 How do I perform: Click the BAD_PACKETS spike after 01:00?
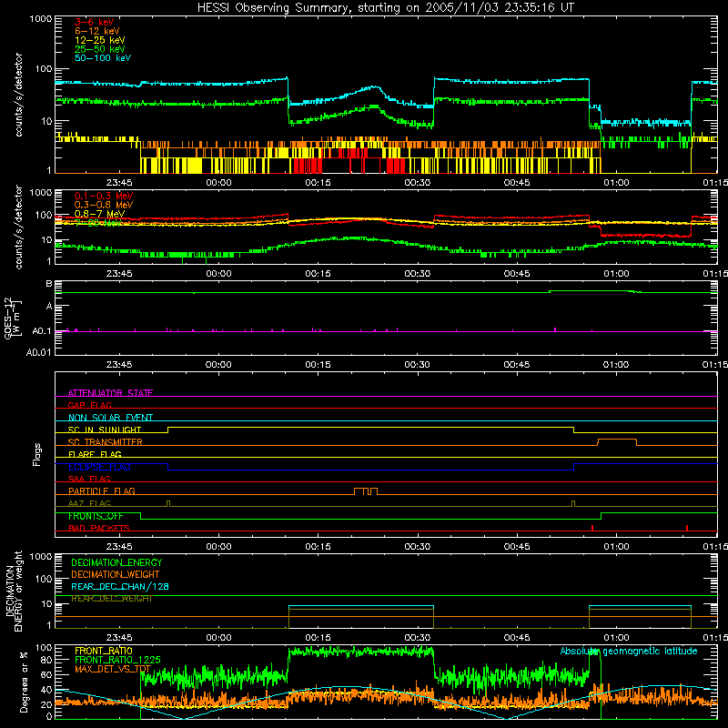[687, 528]
